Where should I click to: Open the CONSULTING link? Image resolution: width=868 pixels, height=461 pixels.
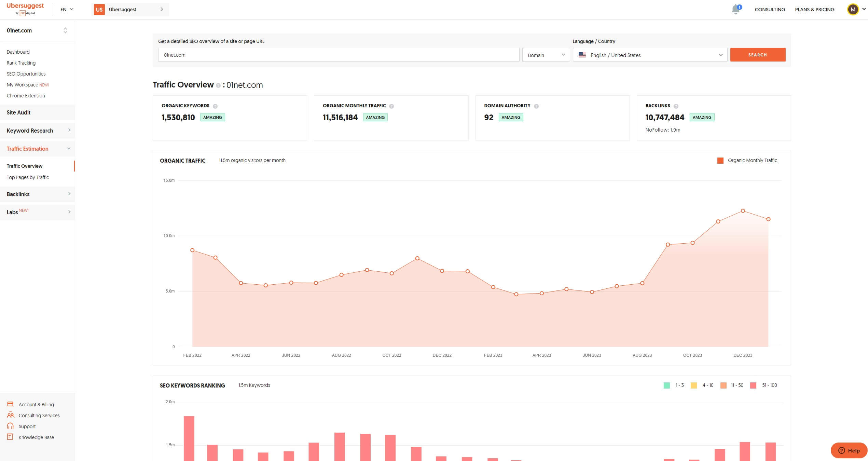click(x=770, y=10)
